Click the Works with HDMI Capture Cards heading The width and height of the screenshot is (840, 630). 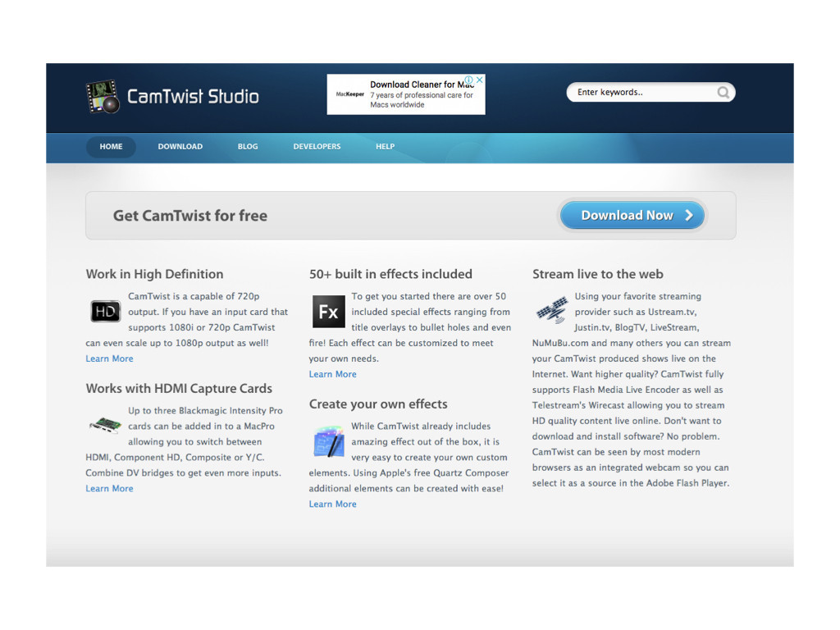pyautogui.click(x=179, y=388)
